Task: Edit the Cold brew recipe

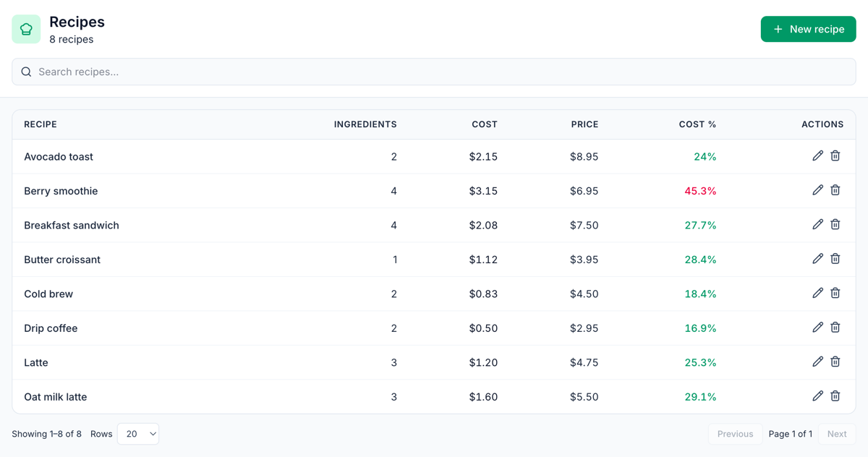Action: pos(817,293)
